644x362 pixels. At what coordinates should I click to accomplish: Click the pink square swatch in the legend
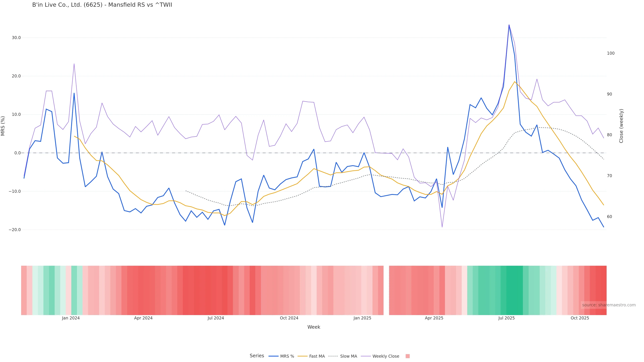click(x=408, y=356)
